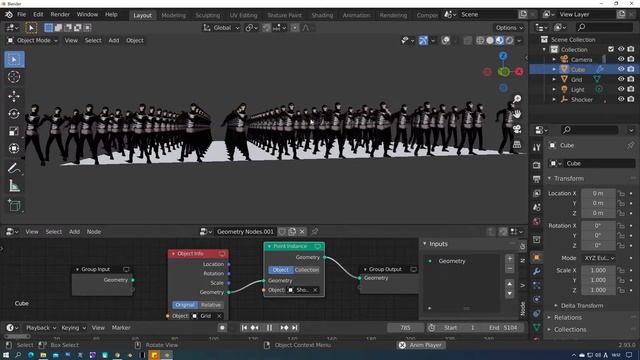The width and height of the screenshot is (640, 360).
Task: Edit the current frame field 785
Action: click(x=405, y=328)
